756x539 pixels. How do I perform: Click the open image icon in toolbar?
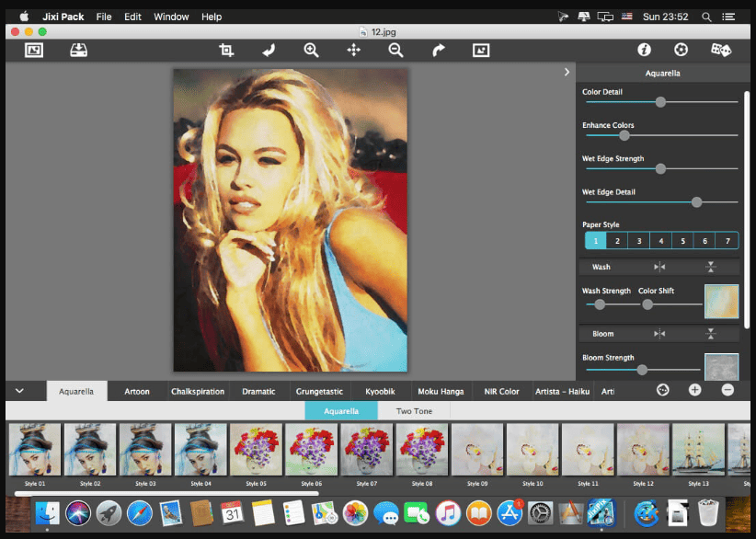click(x=34, y=51)
